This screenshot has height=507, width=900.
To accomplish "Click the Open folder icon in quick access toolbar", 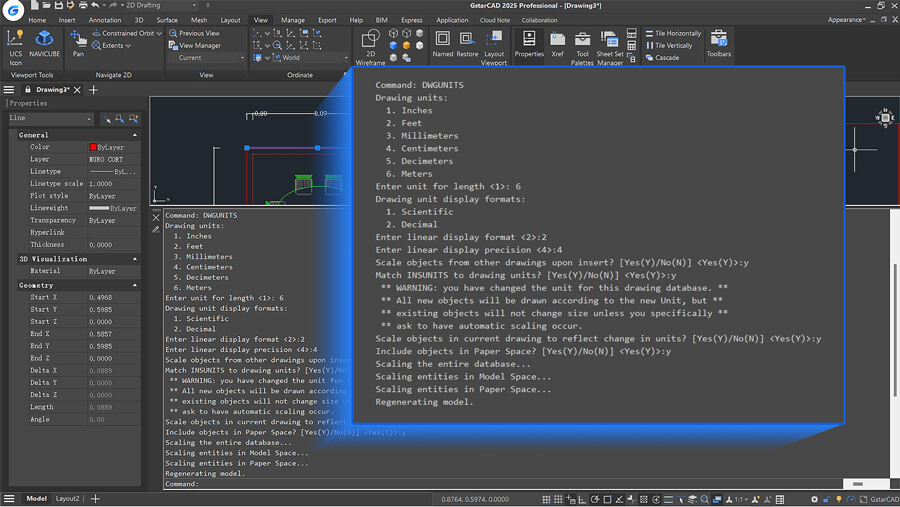I will coord(46,5).
